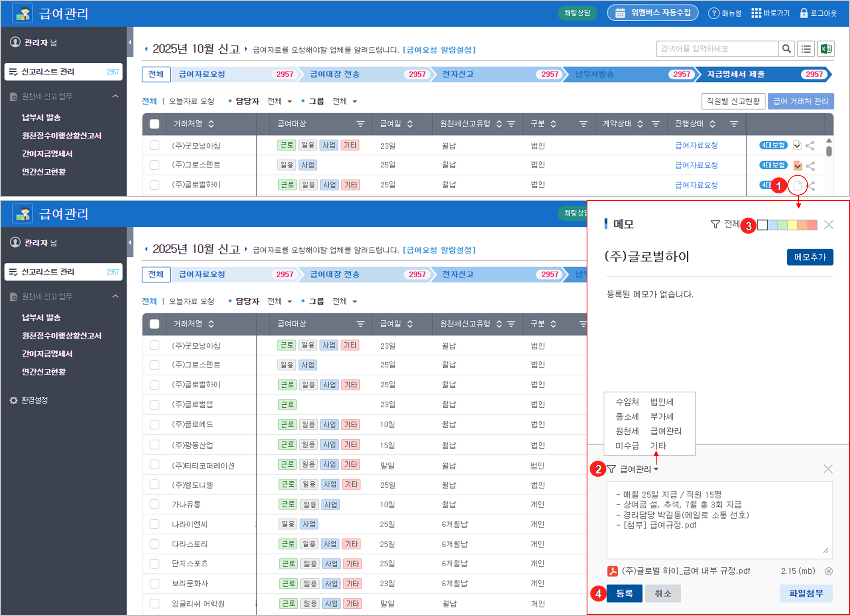Screen dimensions: 850x616
Task: Click the search magnifier icon
Action: (x=786, y=49)
